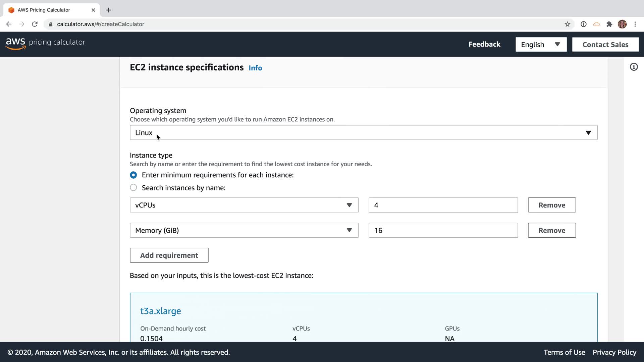Open the browser extensions puzzle icon
Screen dimensions: 644x362
[609, 24]
